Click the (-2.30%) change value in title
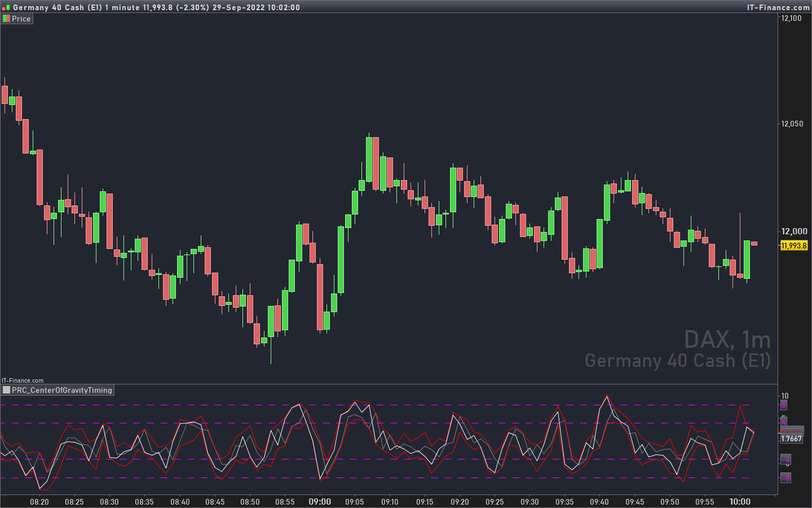 192,7
